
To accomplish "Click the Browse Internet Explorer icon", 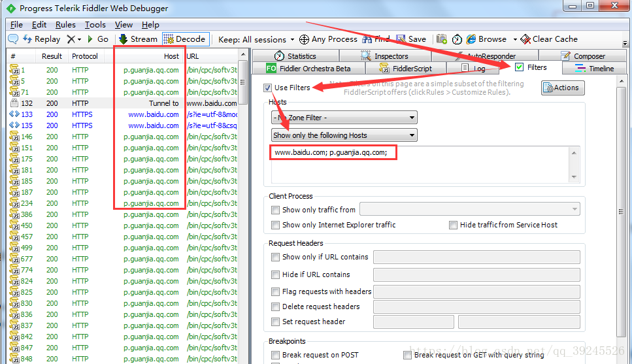I will coord(471,39).
